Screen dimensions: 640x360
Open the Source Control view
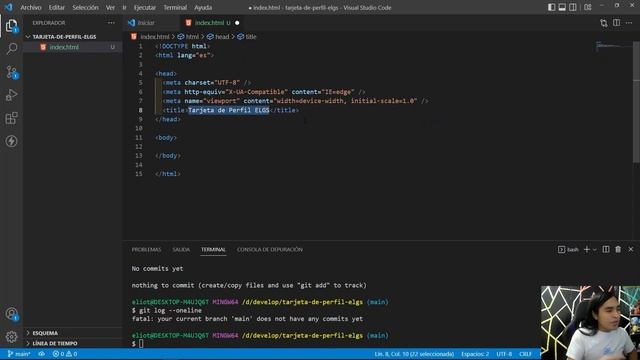[x=11, y=72]
